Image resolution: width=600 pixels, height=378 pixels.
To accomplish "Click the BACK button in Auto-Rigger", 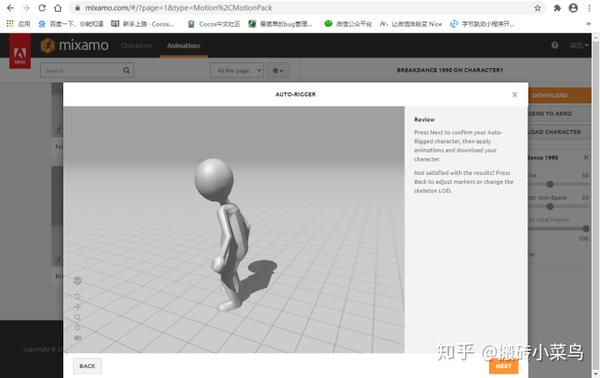I will pos(87,366).
